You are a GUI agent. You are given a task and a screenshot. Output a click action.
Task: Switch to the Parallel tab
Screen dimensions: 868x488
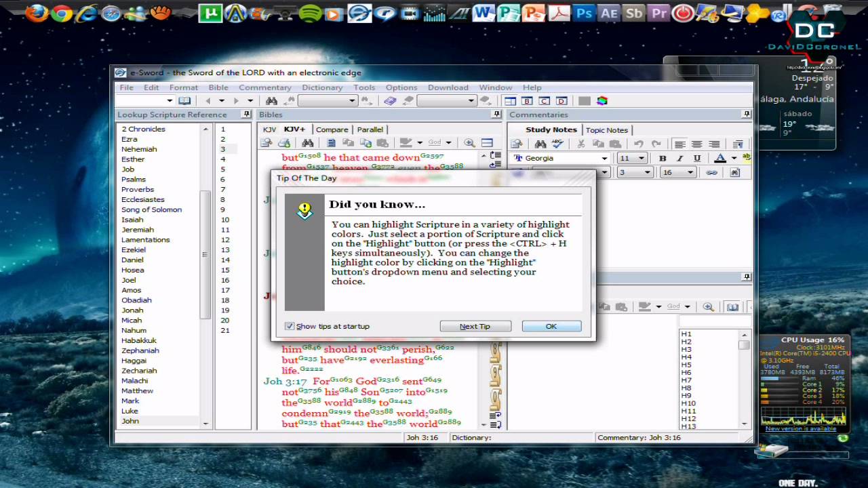click(370, 129)
